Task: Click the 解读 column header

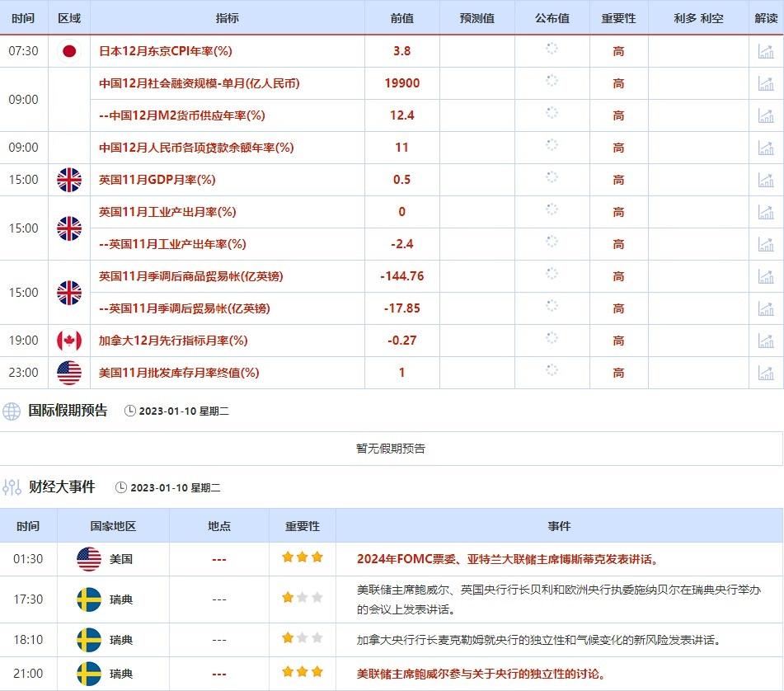Action: click(766, 18)
